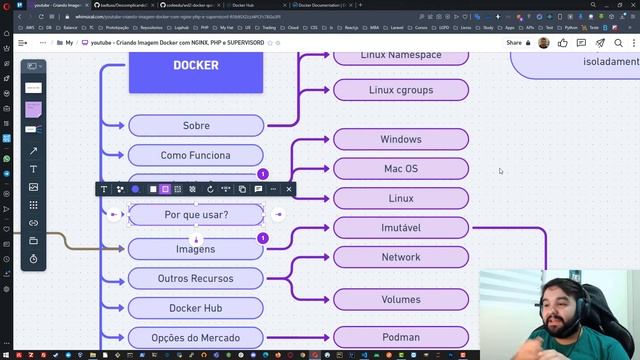Go to My folder breadcrumb
Viewport: 640px width, 360px height.
(65, 43)
